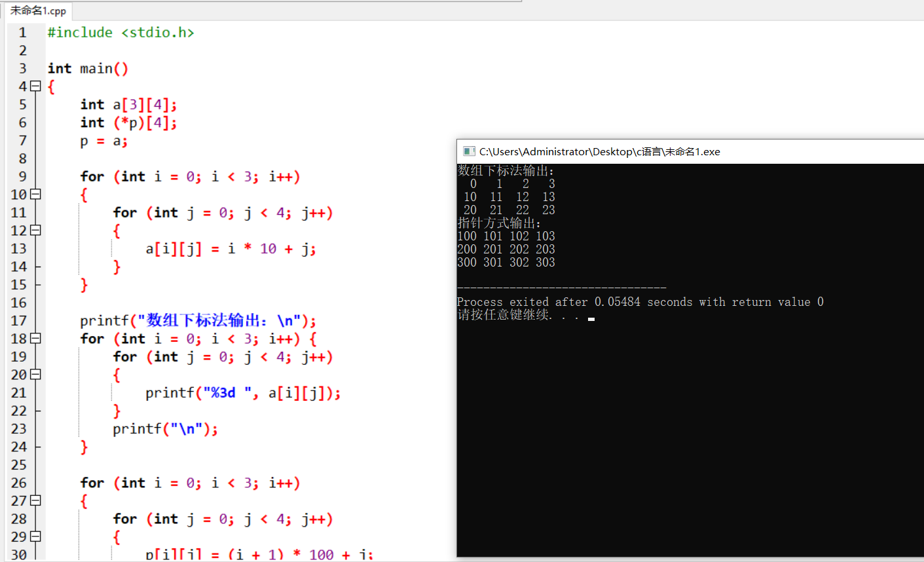
Task: Collapse the fold marker at line 27
Action: [35, 500]
